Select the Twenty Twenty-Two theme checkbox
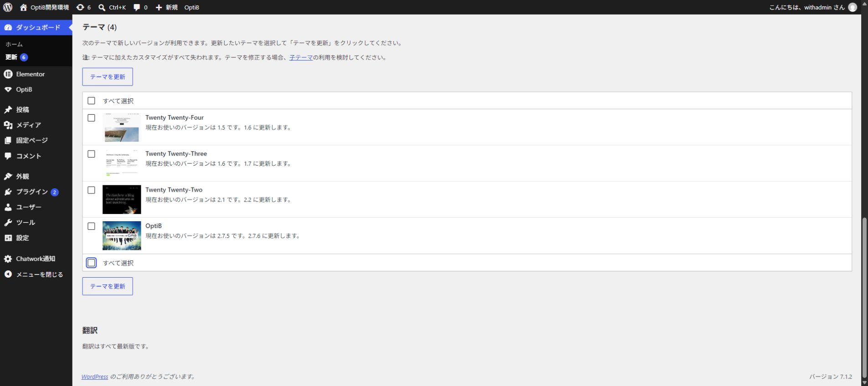868x386 pixels. click(91, 190)
